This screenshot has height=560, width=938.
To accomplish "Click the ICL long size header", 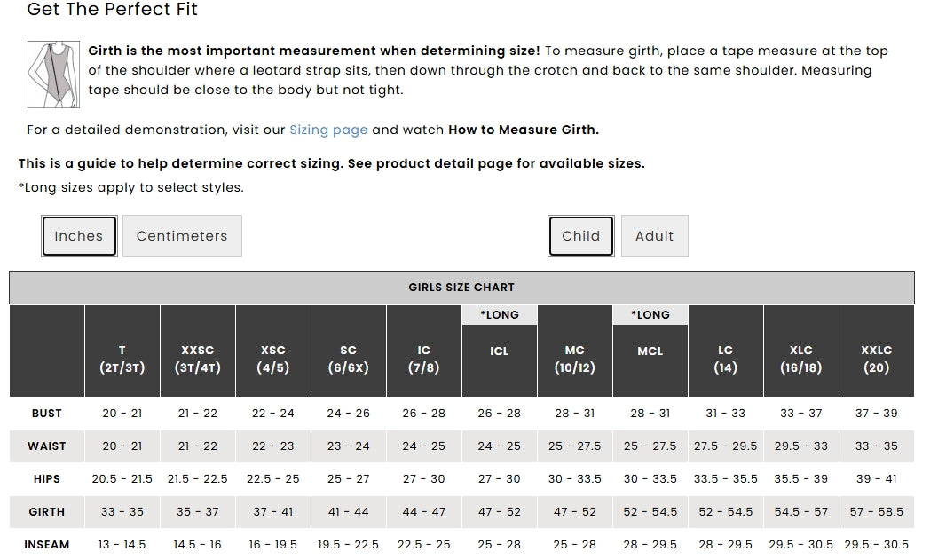I will (500, 351).
